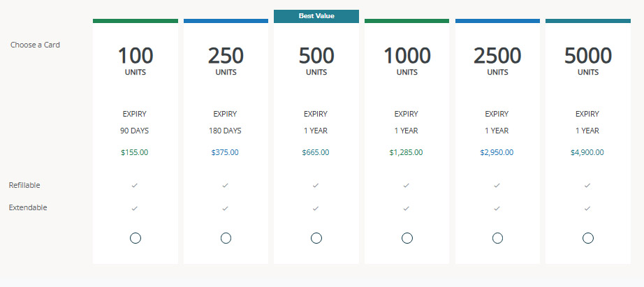Select the 100 units card radio button
644x287 pixels.
click(136, 238)
